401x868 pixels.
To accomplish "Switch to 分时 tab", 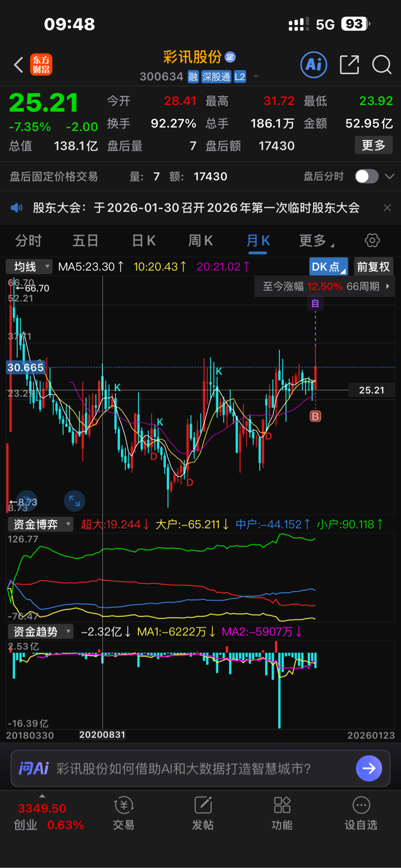I will tap(28, 241).
